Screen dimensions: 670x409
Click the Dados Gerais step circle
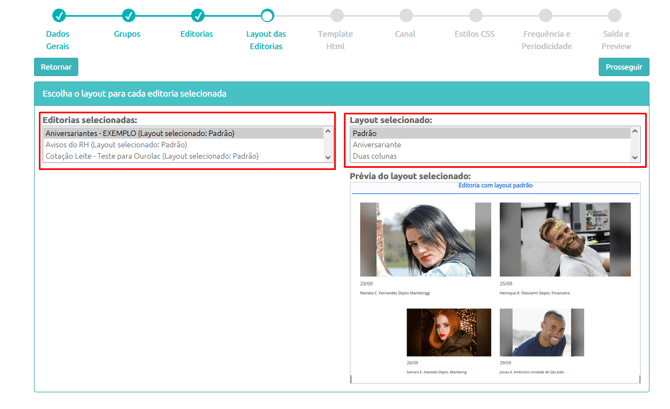[59, 15]
